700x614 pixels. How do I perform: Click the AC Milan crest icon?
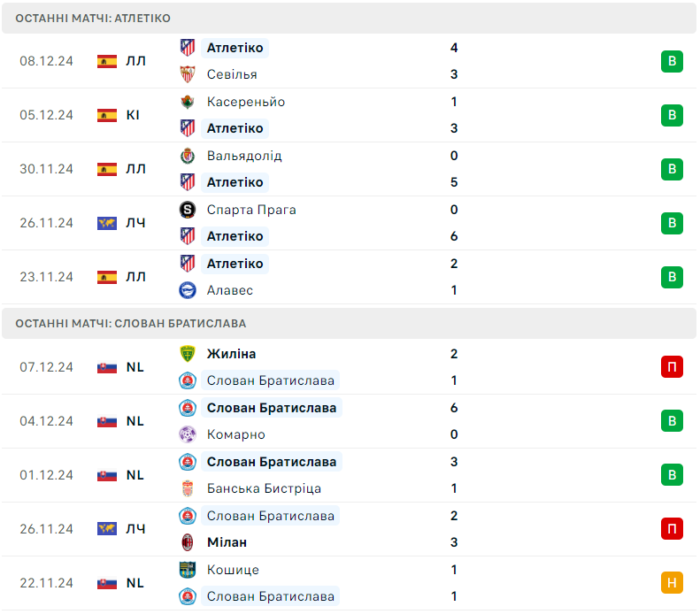tap(188, 542)
